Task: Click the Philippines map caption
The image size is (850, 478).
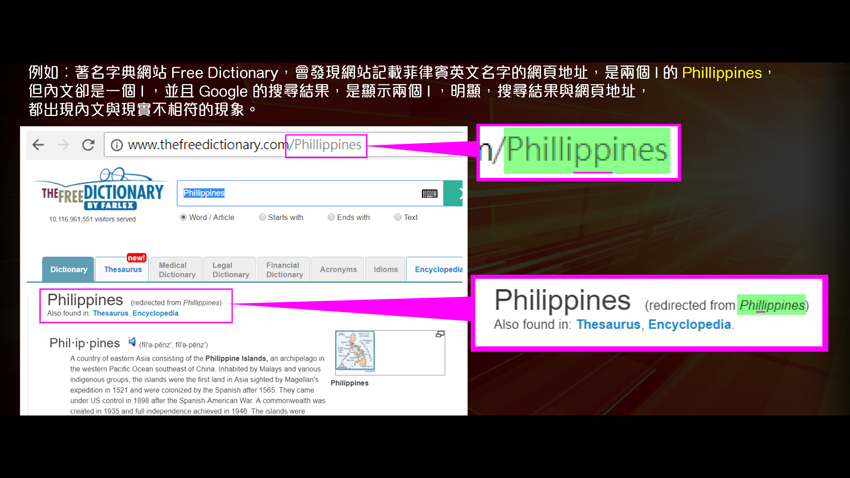Action: pyautogui.click(x=350, y=383)
